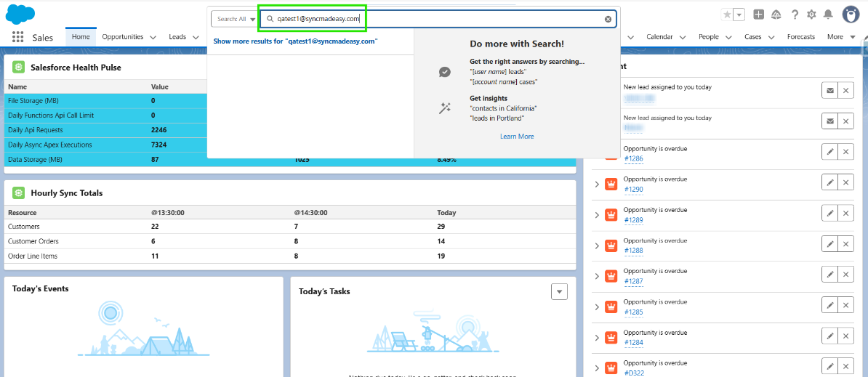Open overdue opportunity #1286 link
868x377 pixels.
pyautogui.click(x=633, y=158)
